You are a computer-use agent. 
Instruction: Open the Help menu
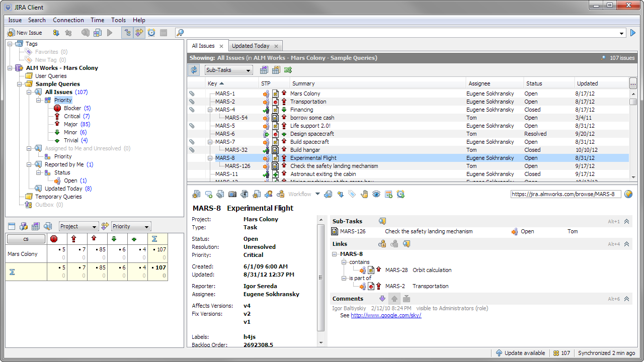(x=139, y=20)
